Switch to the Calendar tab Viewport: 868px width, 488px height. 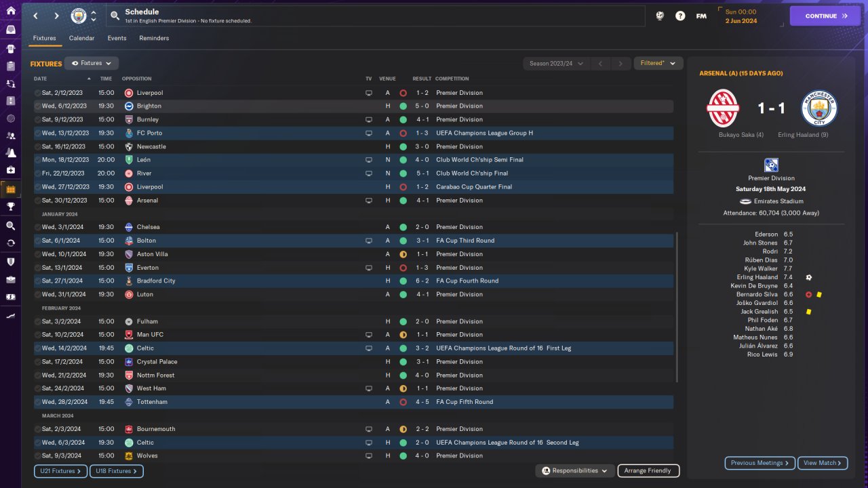pyautogui.click(x=81, y=38)
